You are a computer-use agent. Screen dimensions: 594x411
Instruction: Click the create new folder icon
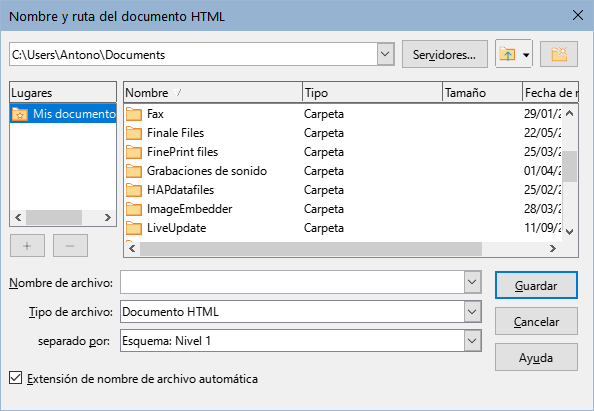[559, 54]
